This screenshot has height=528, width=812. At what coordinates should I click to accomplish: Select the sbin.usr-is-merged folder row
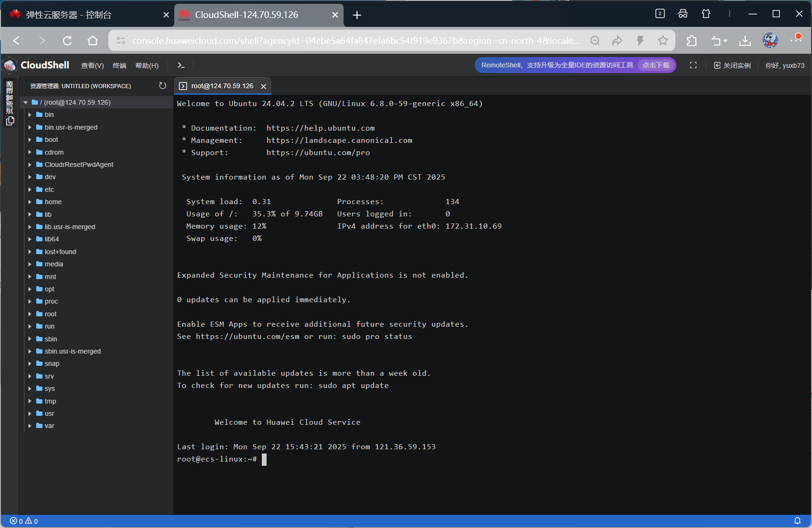point(96,351)
